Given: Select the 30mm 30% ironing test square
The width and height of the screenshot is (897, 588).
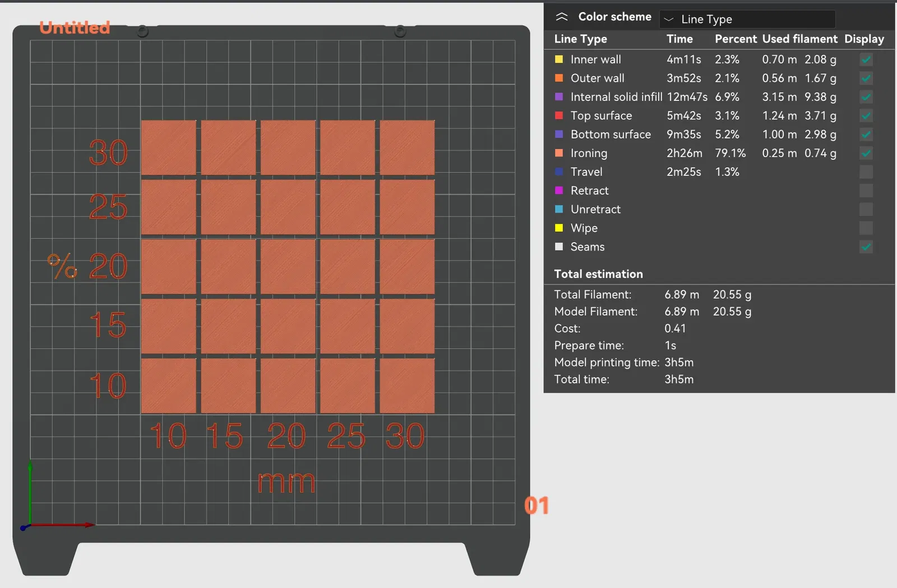Looking at the screenshot, I should point(407,147).
